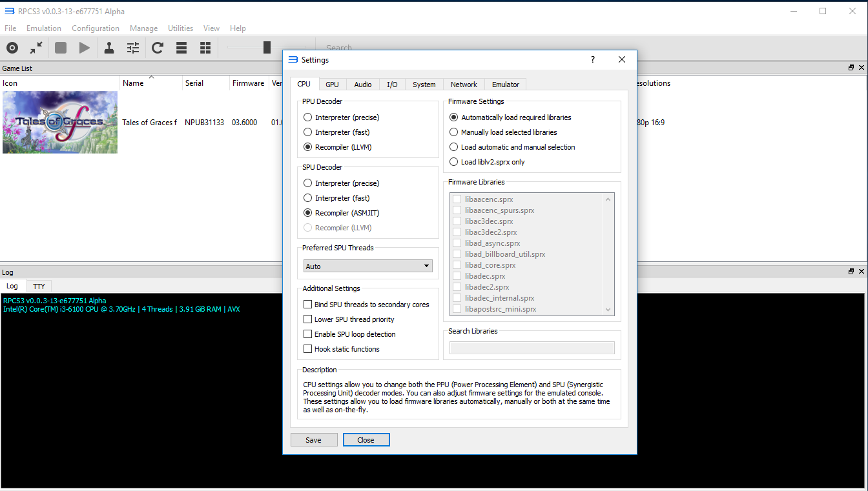Click the Refresh game list toolbar icon

point(158,48)
